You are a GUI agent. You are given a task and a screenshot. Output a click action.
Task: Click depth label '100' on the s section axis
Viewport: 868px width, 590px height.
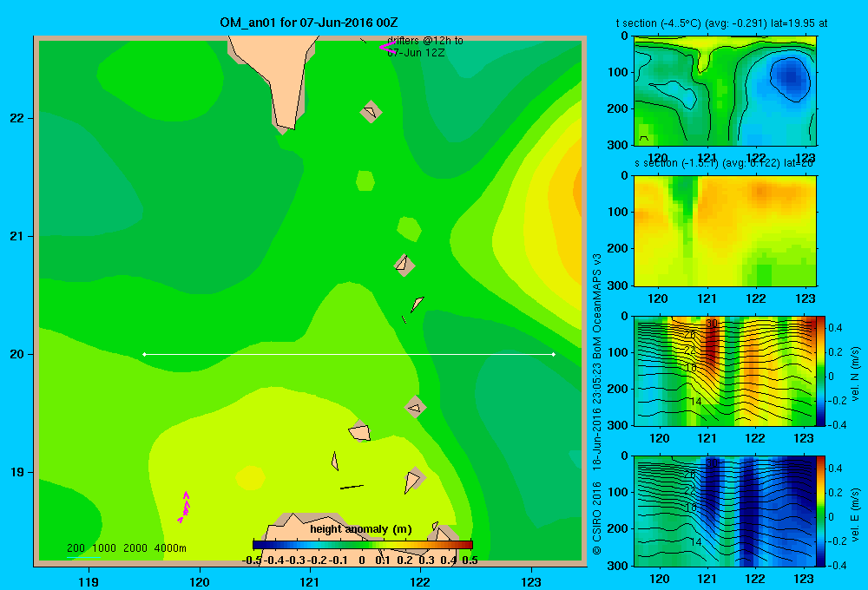point(619,212)
